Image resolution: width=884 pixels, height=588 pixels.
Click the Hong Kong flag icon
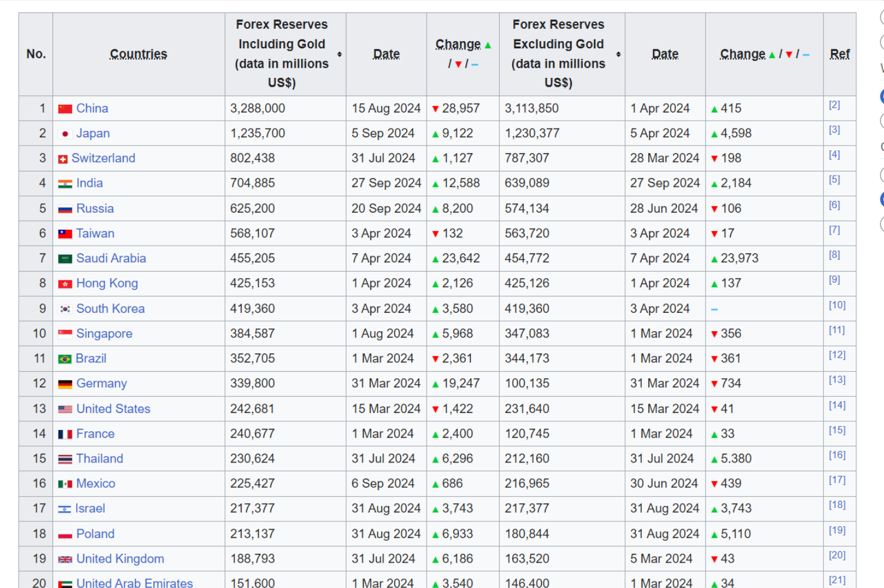tap(65, 284)
